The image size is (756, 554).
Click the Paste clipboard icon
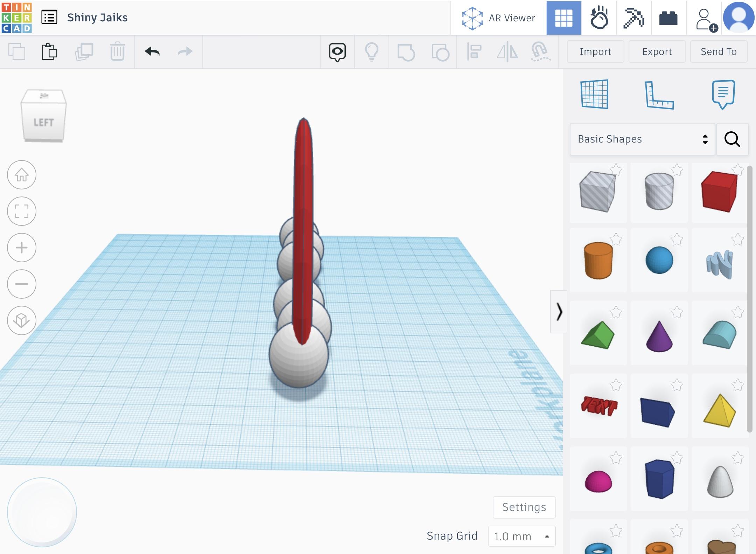click(49, 52)
